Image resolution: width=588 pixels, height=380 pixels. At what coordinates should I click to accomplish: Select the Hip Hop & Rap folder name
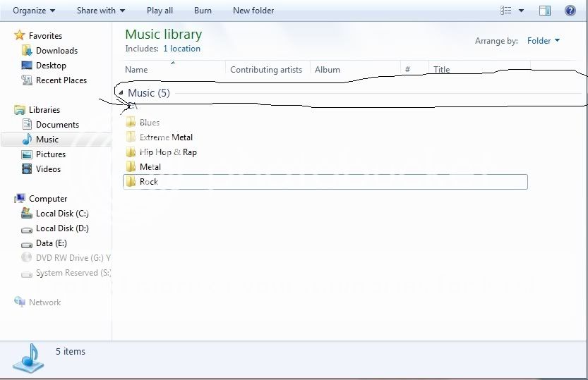(168, 152)
